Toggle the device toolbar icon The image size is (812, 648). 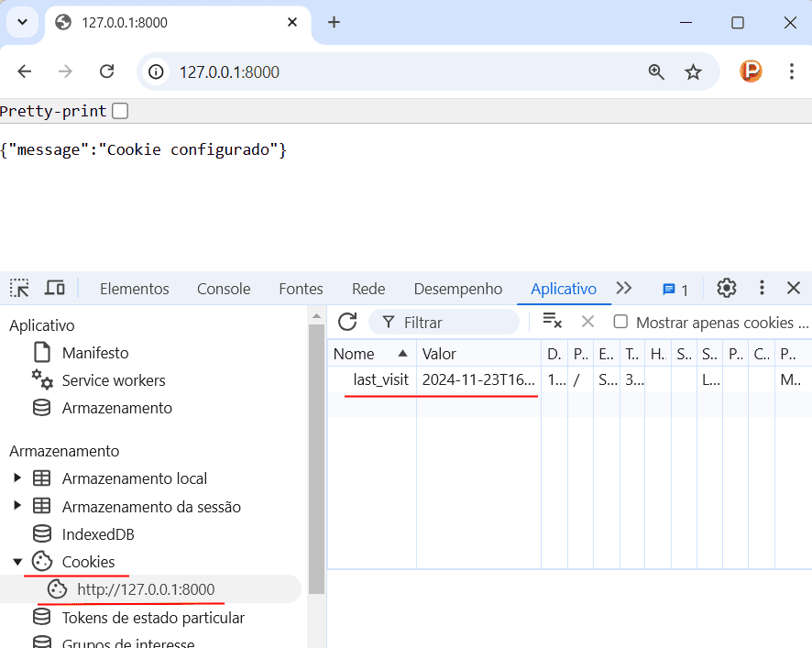(55, 288)
